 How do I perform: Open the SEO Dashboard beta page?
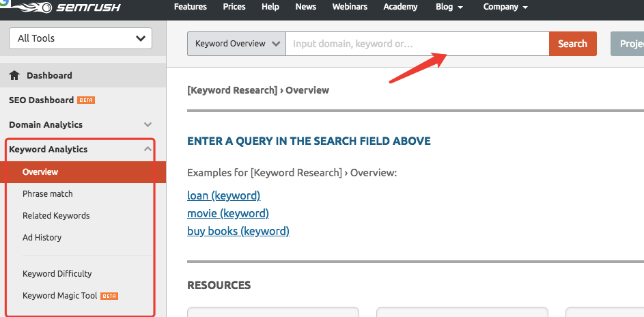(52, 100)
